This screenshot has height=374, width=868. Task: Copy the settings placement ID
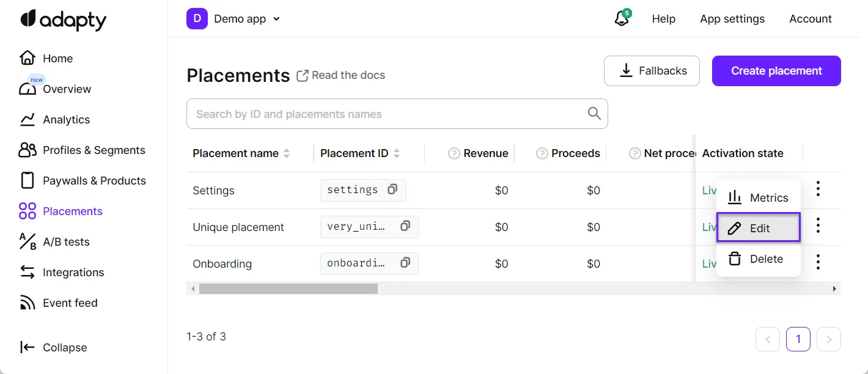pos(392,190)
